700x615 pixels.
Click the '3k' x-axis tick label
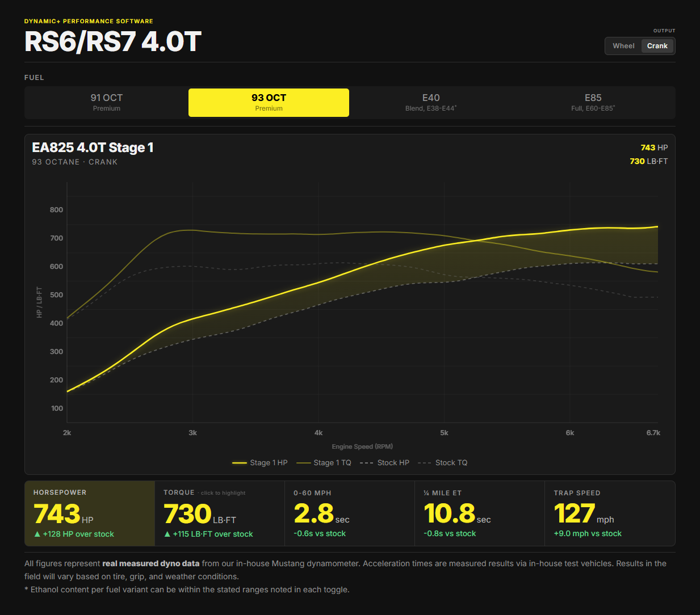click(x=193, y=433)
